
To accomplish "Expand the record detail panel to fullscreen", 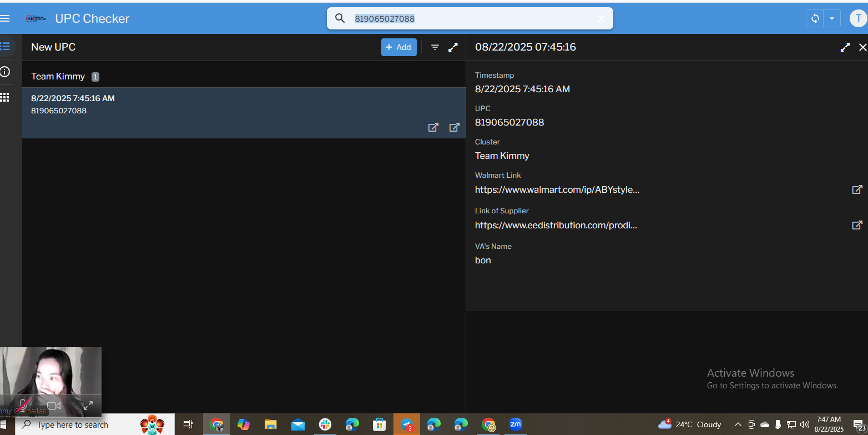I will point(845,47).
